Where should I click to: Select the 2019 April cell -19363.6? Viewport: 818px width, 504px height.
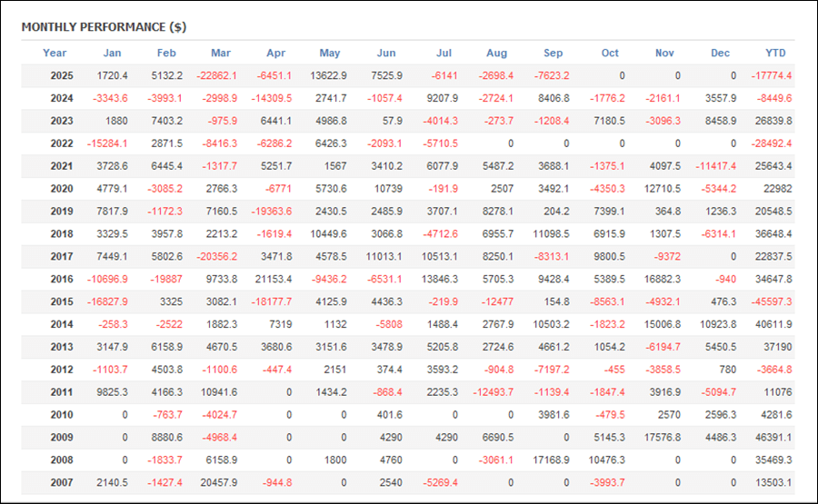coord(270,212)
